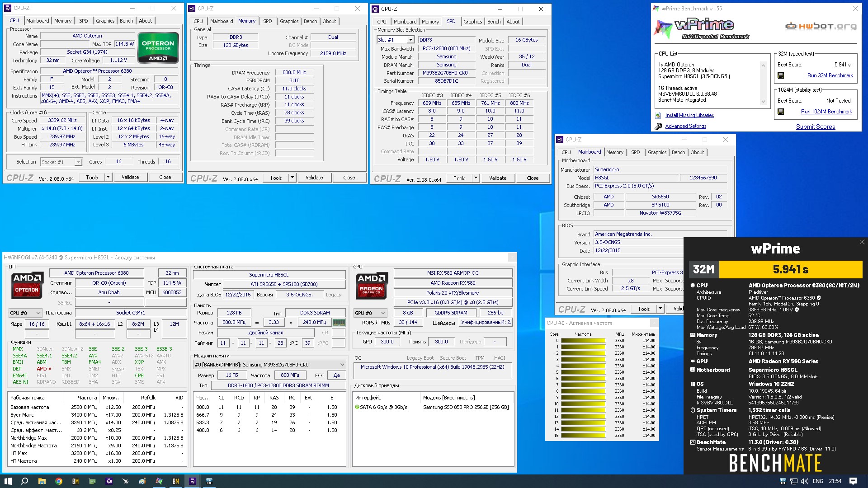868x488 pixels.
Task: Click the Install Missing Libraries document icon
Action: 658,116
